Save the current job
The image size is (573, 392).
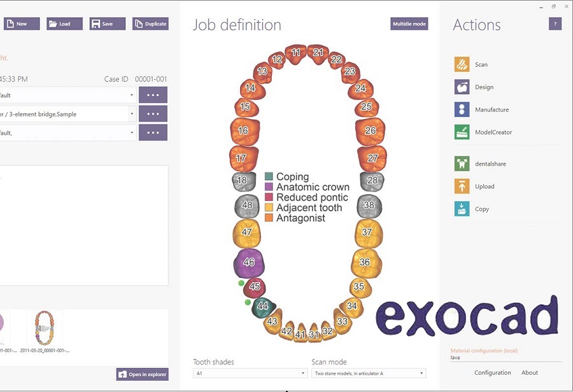pyautogui.click(x=108, y=24)
